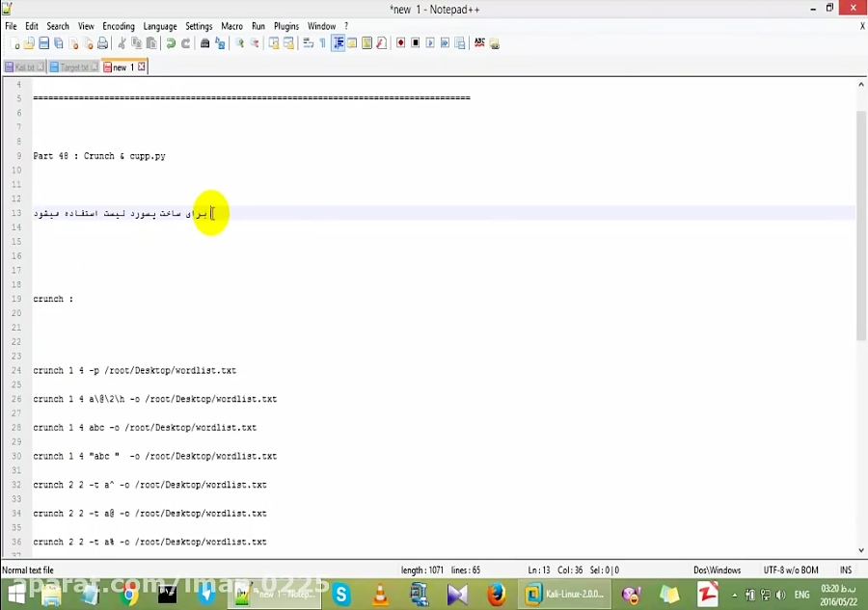Viewport: 868px width, 610px height.
Task: Open Find with the binoculars icon
Action: click(x=204, y=43)
